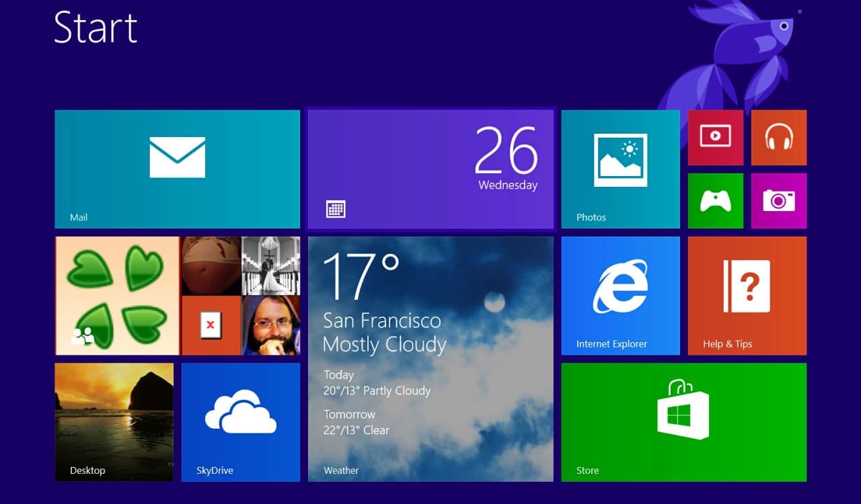Open the Mail tile
The height and width of the screenshot is (504, 861).
pyautogui.click(x=177, y=169)
